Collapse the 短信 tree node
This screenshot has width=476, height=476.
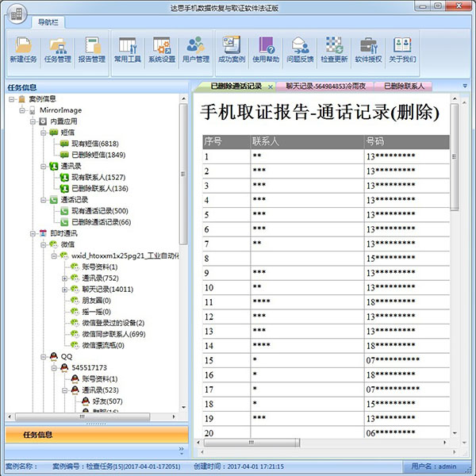[x=44, y=132]
